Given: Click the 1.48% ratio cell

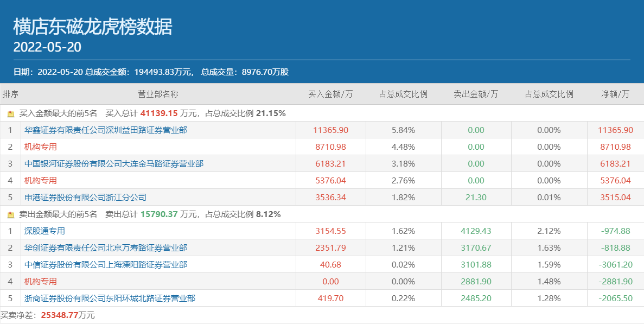Looking at the screenshot, I should pos(549,282).
